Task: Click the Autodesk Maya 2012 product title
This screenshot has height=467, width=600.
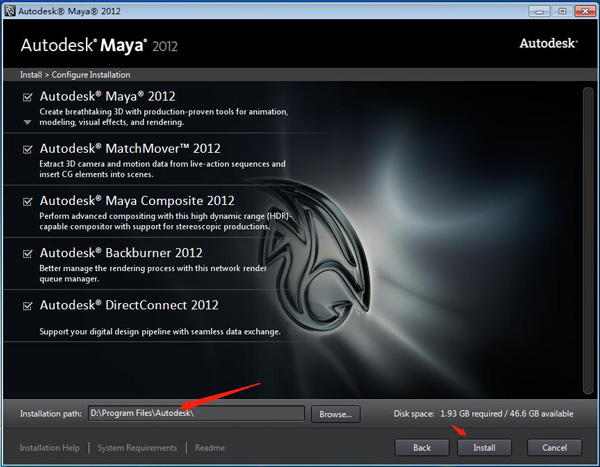Action: click(x=108, y=96)
